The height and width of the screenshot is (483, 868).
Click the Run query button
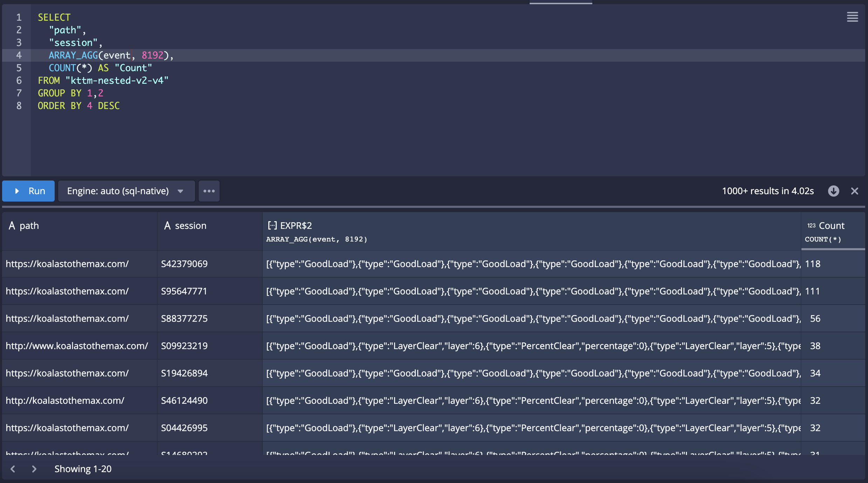coord(29,191)
